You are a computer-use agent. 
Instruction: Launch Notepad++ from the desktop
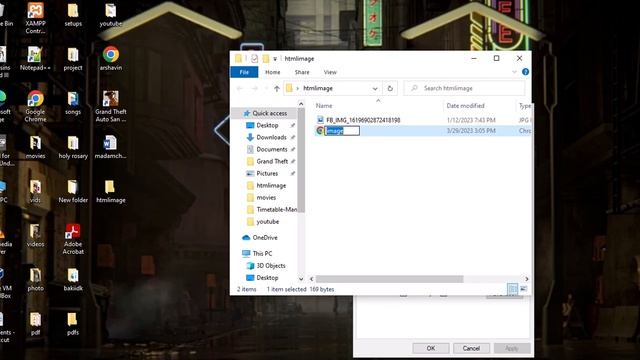tap(35, 59)
